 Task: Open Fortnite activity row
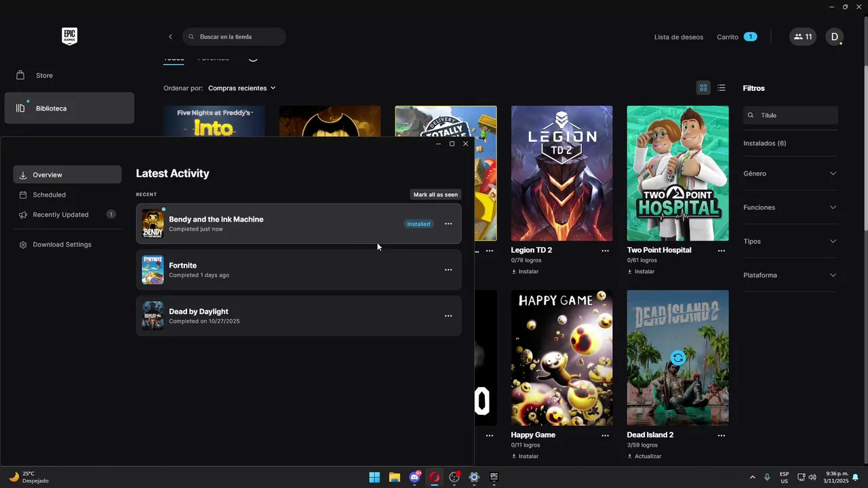click(298, 270)
